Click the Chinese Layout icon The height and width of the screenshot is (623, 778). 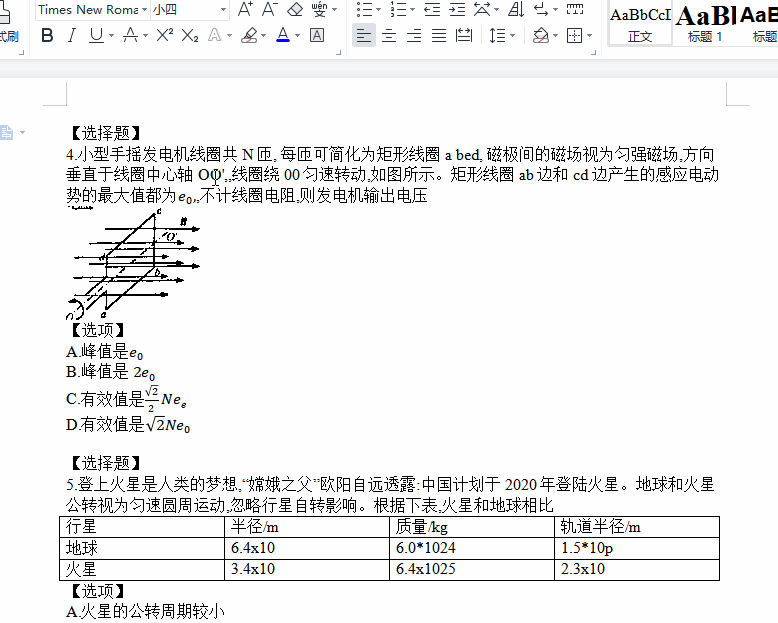(x=482, y=9)
